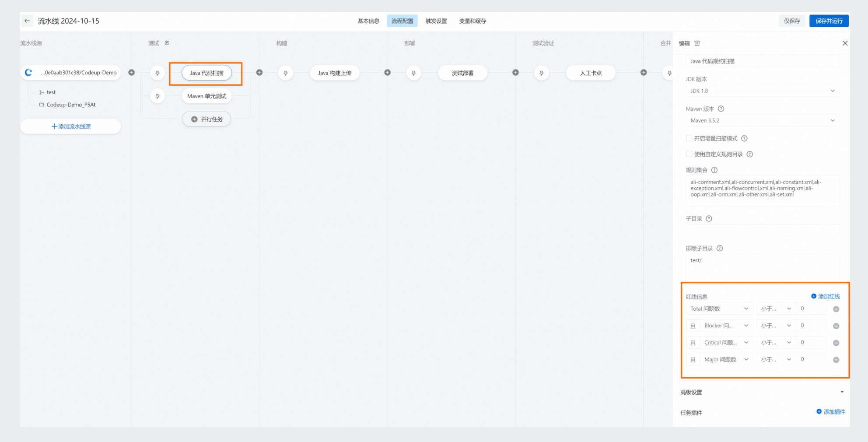Expand the 高级设置 section
868x442 pixels.
pyautogui.click(x=762, y=392)
